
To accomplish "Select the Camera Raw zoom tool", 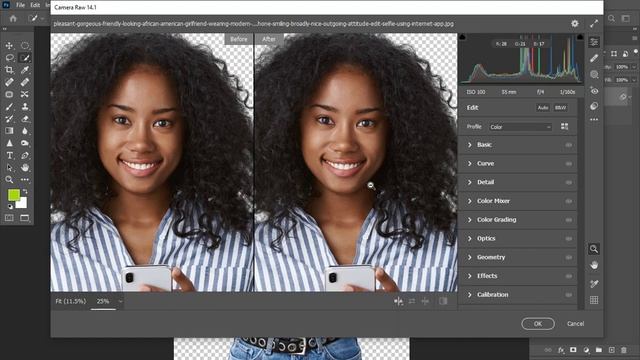I will (x=594, y=249).
